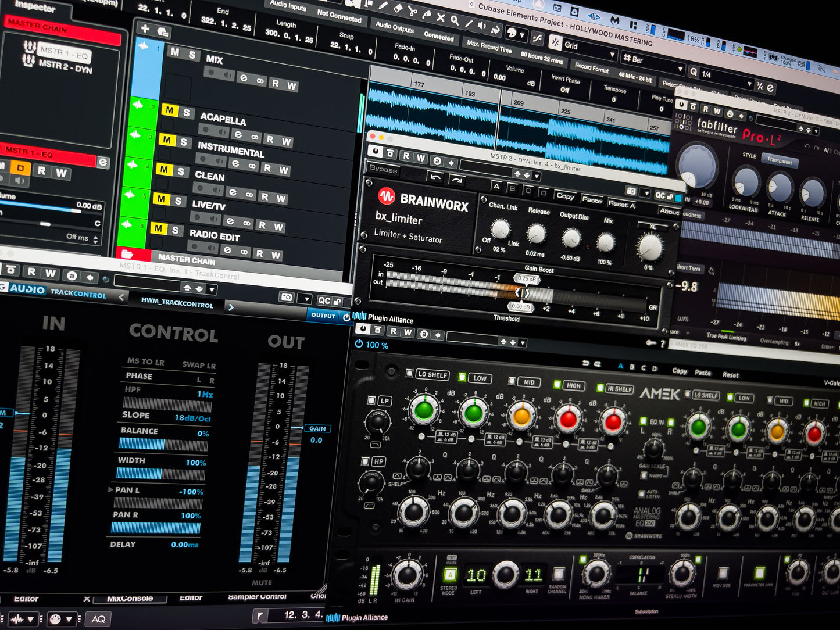
Task: Click the TrackControl GAIN fader handle
Action: click(317, 428)
